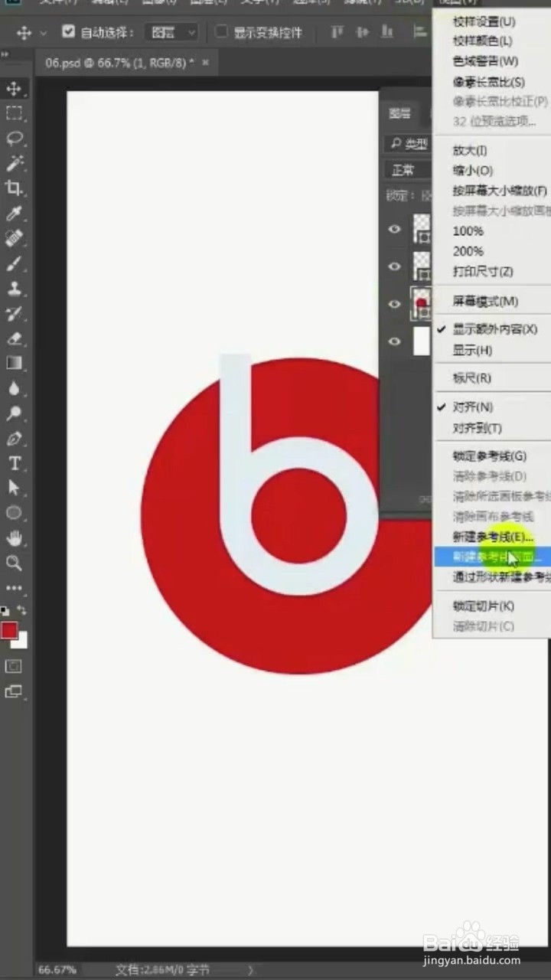
Task: Open the 图层 auto-select dropdown
Action: click(x=172, y=32)
